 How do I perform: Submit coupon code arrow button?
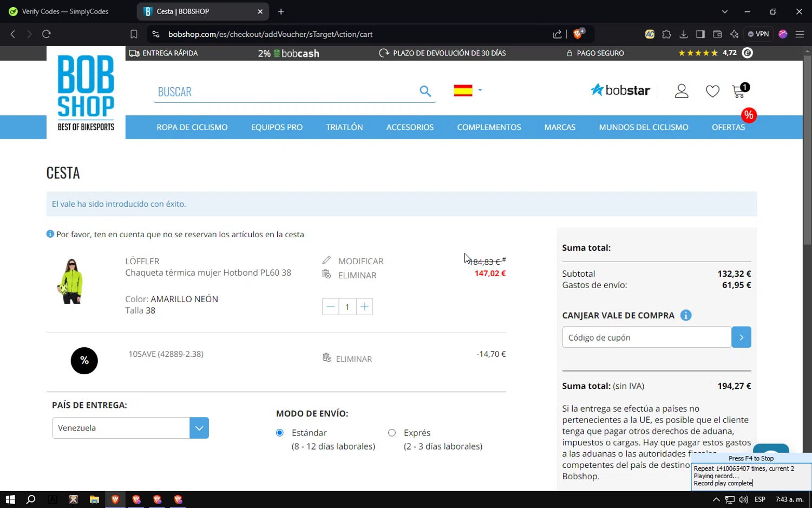741,337
